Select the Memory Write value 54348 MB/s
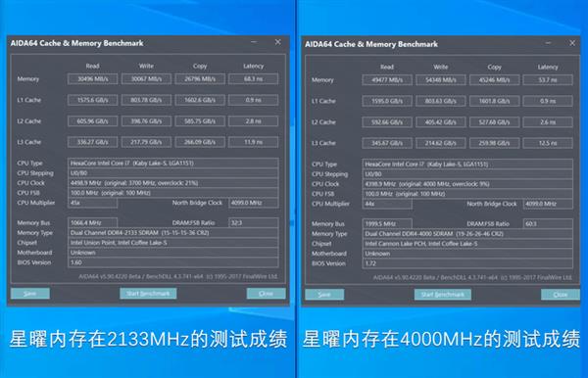Image resolution: width=588 pixels, height=378 pixels. (x=441, y=80)
